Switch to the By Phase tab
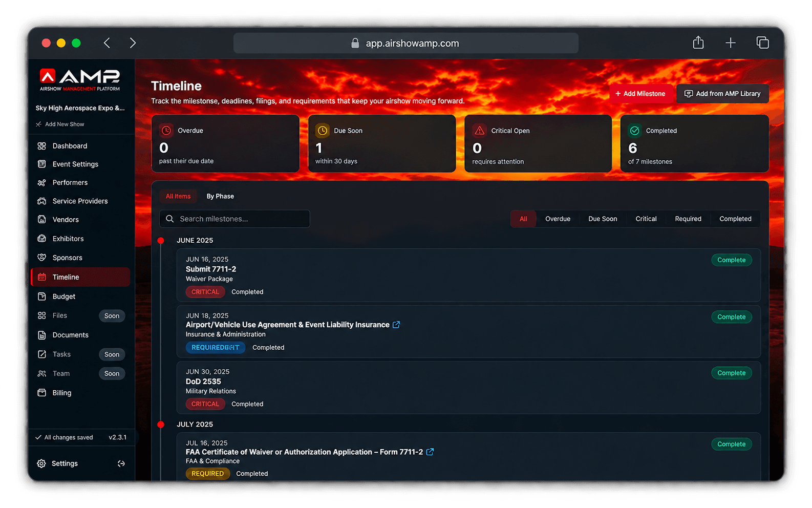Image resolution: width=812 pixels, height=508 pixels. pyautogui.click(x=220, y=196)
